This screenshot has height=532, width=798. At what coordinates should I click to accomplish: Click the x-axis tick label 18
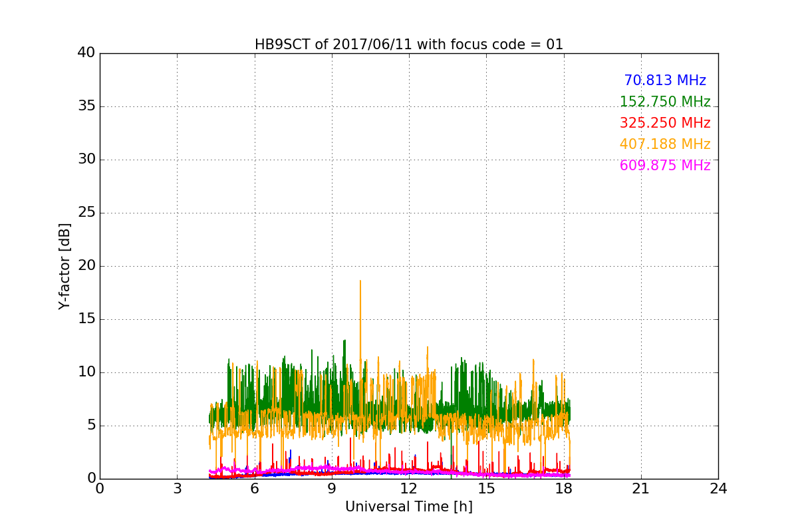(x=563, y=488)
